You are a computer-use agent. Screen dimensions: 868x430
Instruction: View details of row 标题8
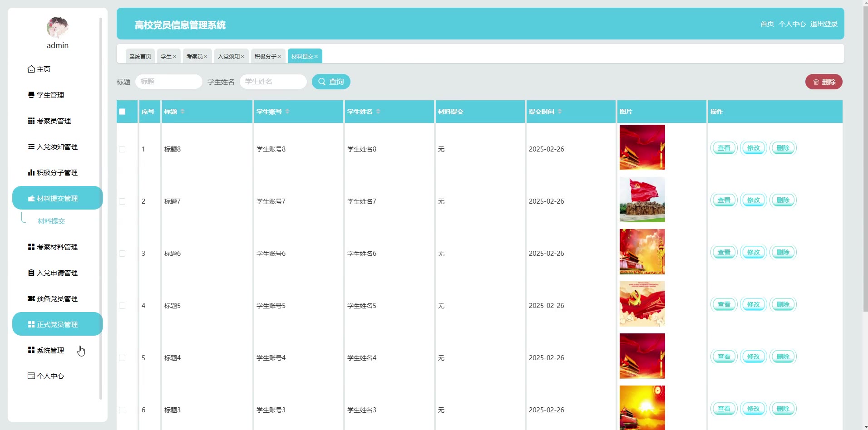(x=724, y=148)
